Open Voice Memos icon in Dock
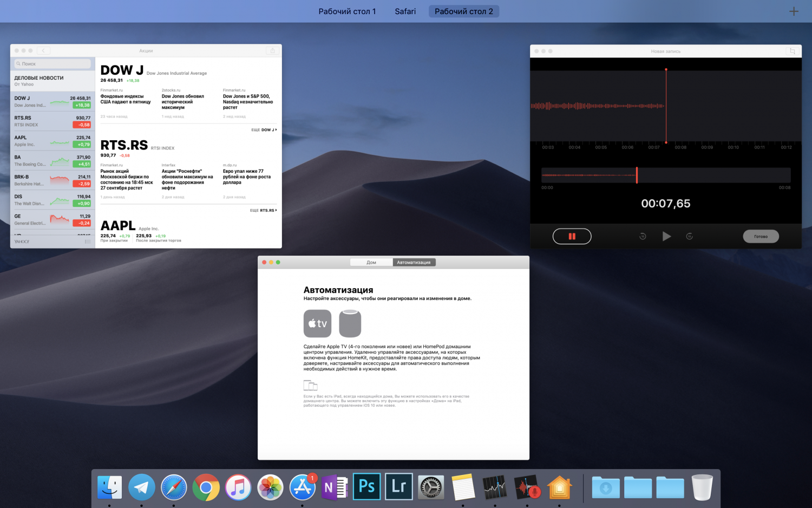 point(527,487)
